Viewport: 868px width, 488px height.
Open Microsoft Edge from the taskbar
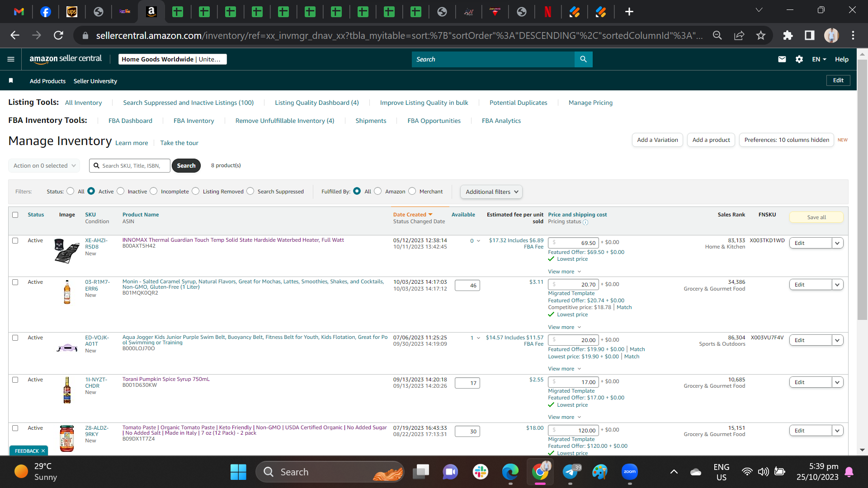click(x=510, y=472)
